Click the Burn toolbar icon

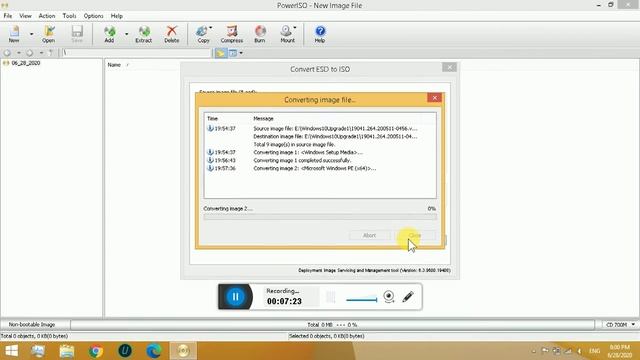pos(260,34)
